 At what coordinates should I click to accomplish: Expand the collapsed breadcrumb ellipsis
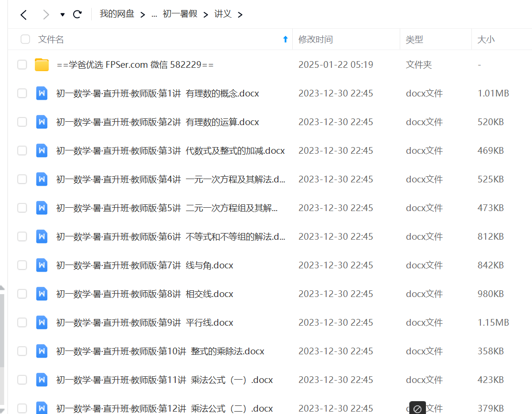(154, 15)
